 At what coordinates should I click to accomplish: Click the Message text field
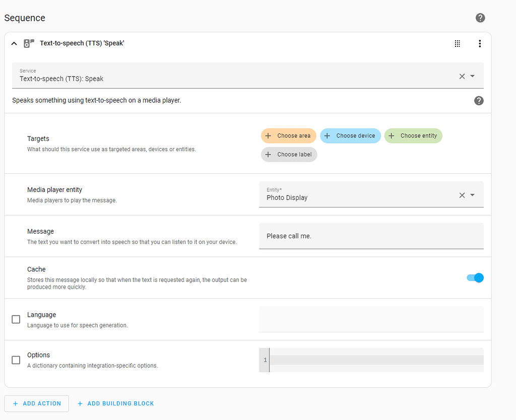(x=371, y=236)
